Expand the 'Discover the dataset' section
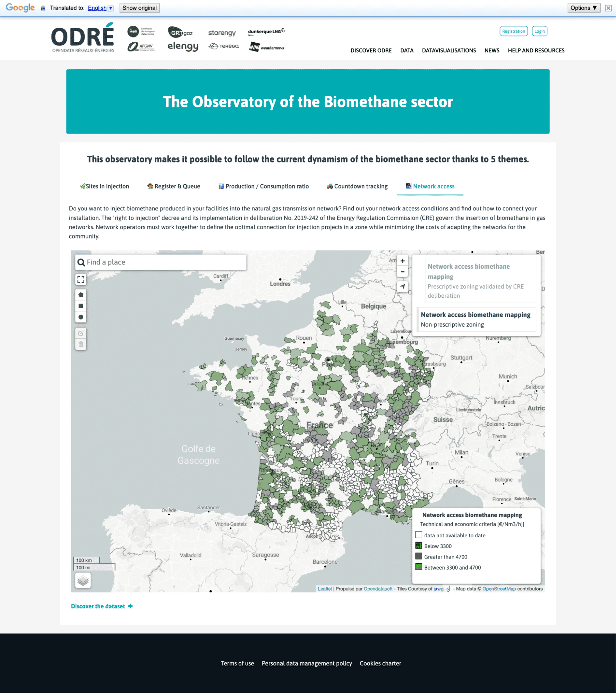The height and width of the screenshot is (693, 616). (102, 606)
